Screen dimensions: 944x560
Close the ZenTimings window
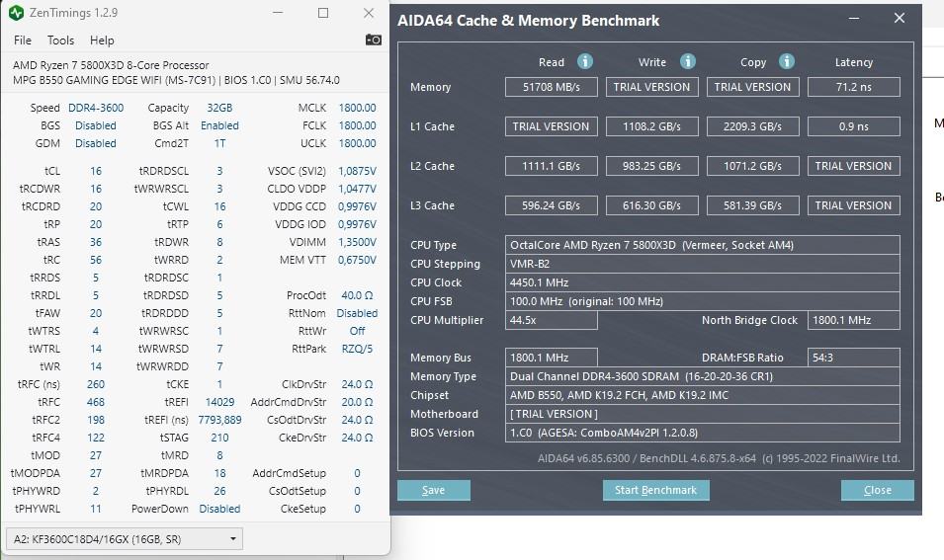[x=369, y=13]
